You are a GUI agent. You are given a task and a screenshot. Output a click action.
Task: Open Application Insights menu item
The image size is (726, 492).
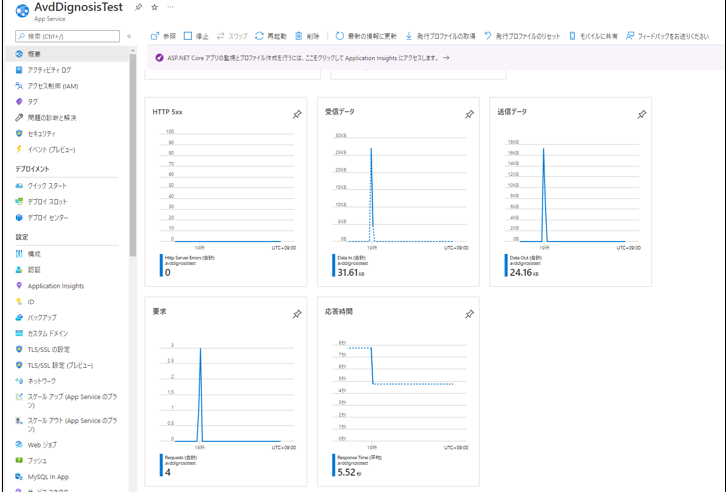pos(55,286)
